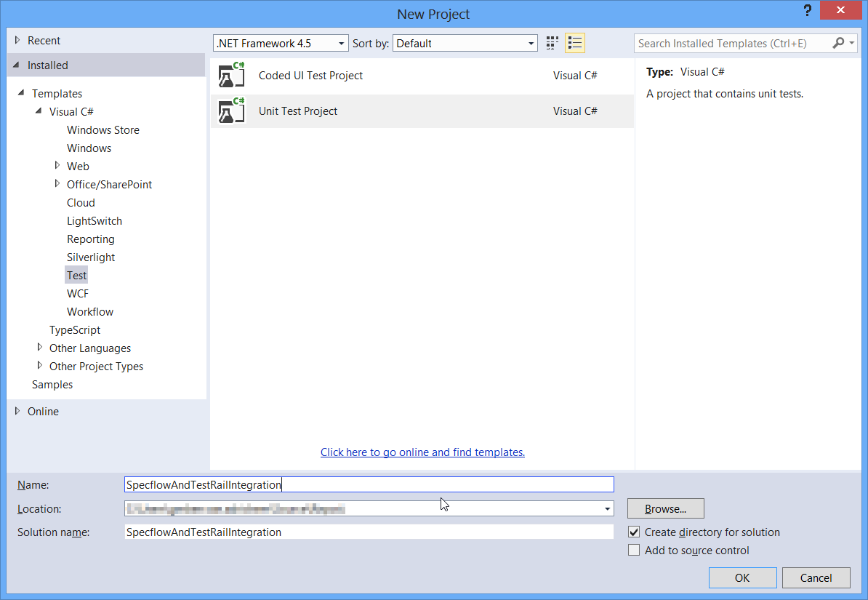Toggle Create directory for solution checkbox
Screen dimensions: 868x600
(634, 532)
